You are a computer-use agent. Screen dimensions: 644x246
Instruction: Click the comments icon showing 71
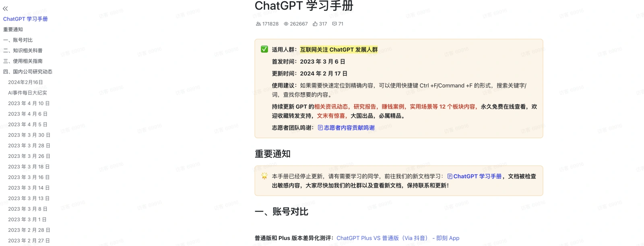[334, 24]
